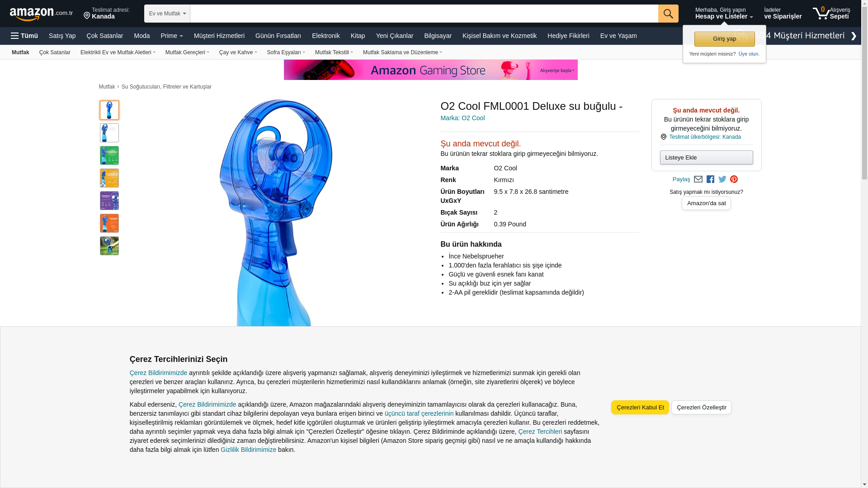The height and width of the screenshot is (488, 868).
Task: Expand Elektrikli Ev ve Mutfak Aletleri menu
Action: tap(118, 52)
